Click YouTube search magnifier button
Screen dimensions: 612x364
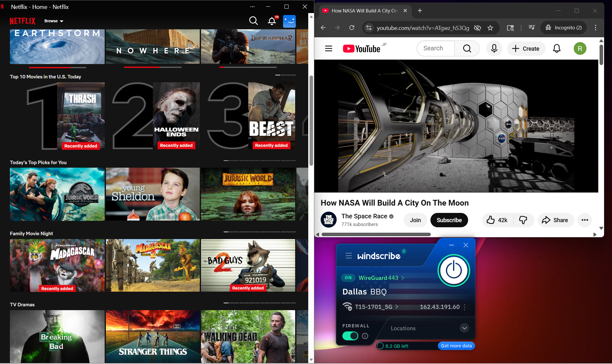coord(467,48)
